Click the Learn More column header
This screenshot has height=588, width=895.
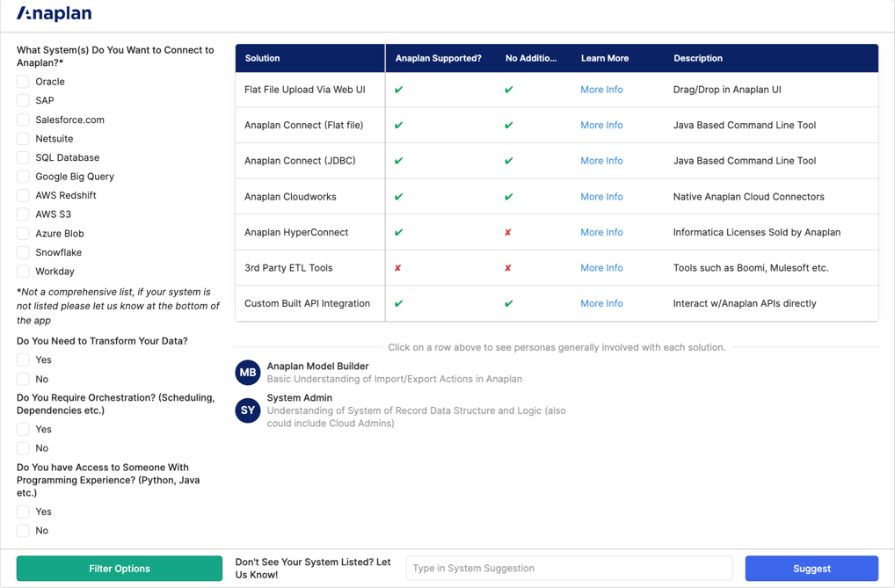tap(605, 58)
